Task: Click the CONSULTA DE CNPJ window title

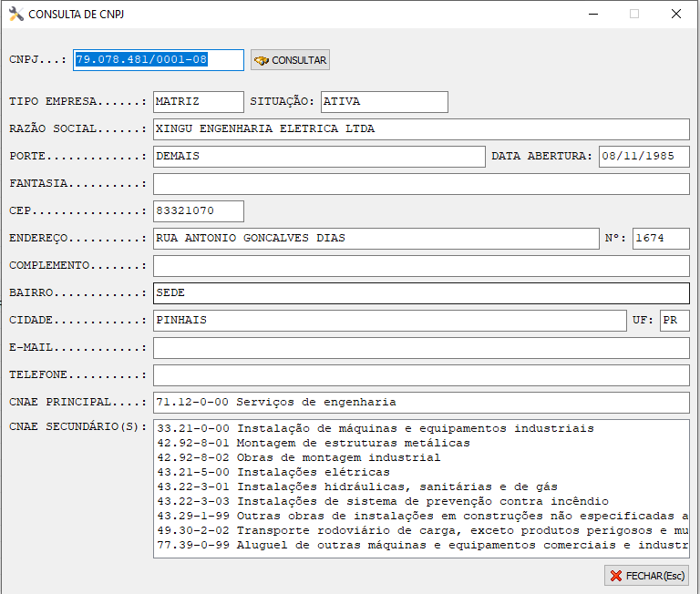Action: click(77, 15)
